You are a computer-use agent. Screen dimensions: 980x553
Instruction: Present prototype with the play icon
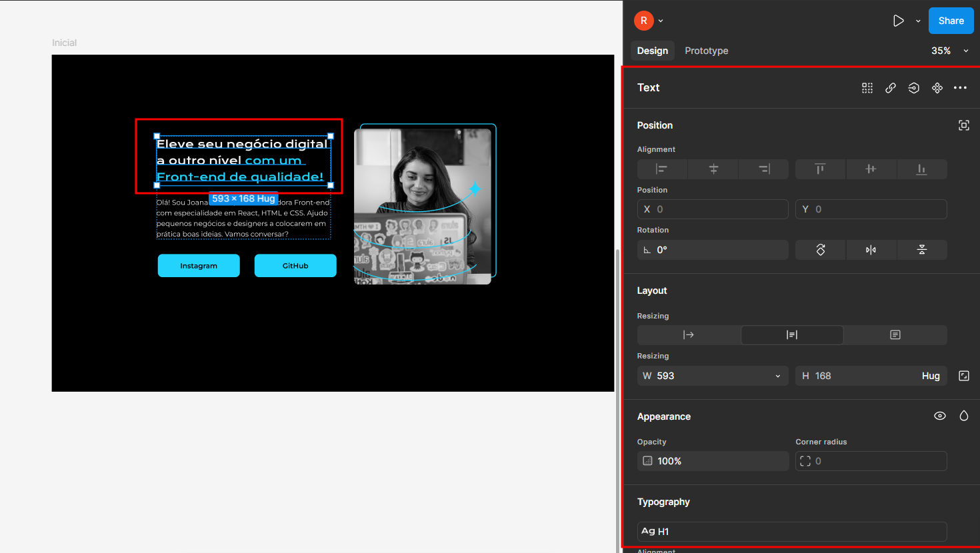pos(899,21)
